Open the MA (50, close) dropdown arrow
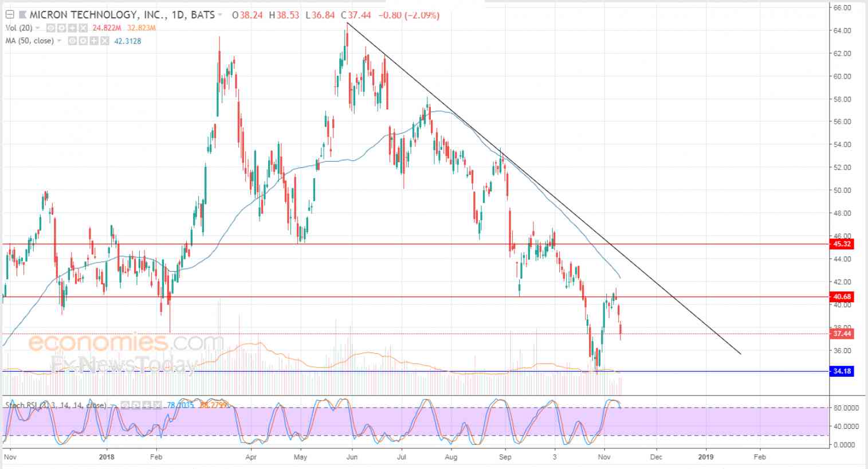This screenshot has height=469, width=868. click(x=59, y=41)
